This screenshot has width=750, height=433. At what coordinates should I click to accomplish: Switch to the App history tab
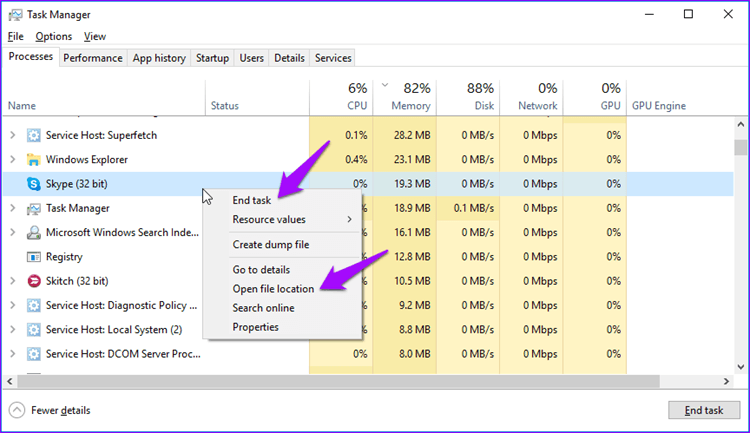coord(159,58)
